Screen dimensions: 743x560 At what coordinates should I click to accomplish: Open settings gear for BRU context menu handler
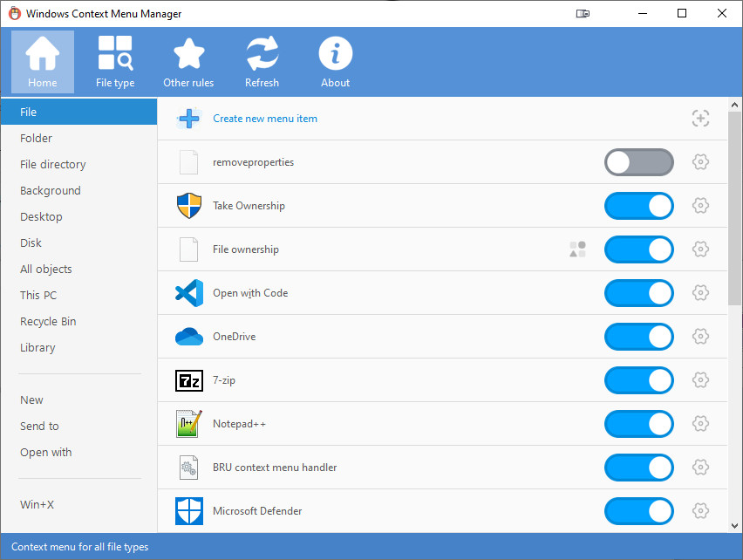(700, 468)
